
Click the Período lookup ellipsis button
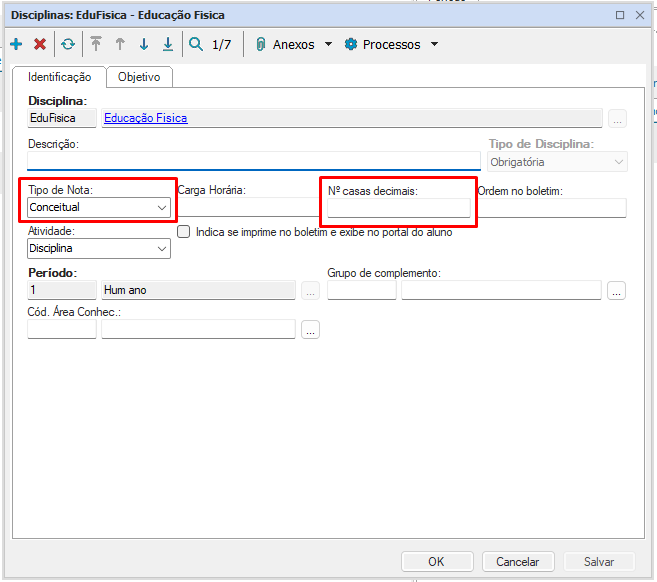[x=310, y=290]
